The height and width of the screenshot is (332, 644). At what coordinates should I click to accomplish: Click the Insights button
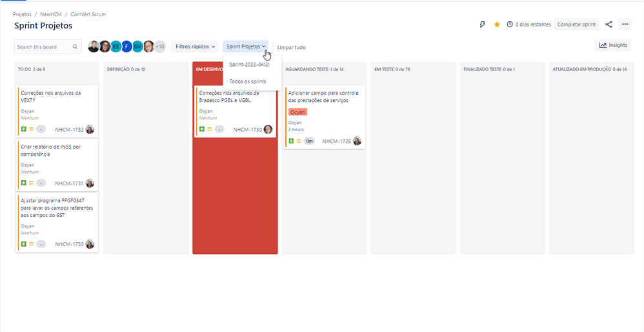(613, 45)
